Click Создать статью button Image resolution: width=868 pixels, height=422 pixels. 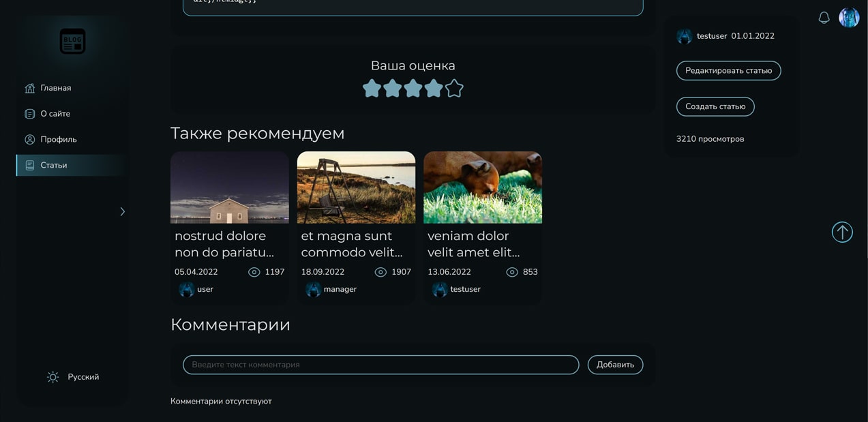coord(715,106)
